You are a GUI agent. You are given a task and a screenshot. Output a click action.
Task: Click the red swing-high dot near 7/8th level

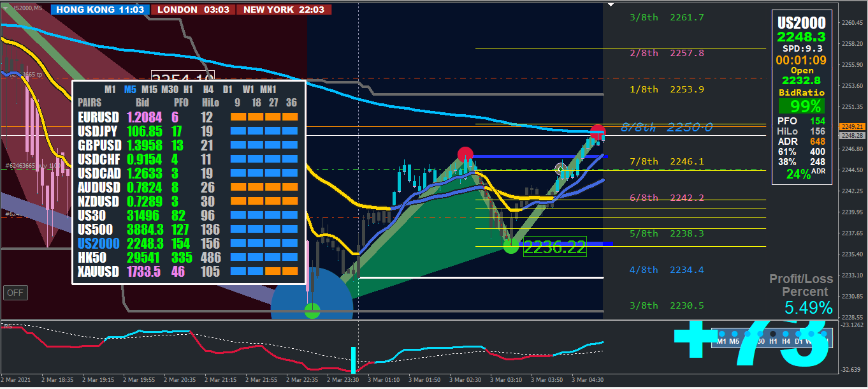click(x=466, y=154)
